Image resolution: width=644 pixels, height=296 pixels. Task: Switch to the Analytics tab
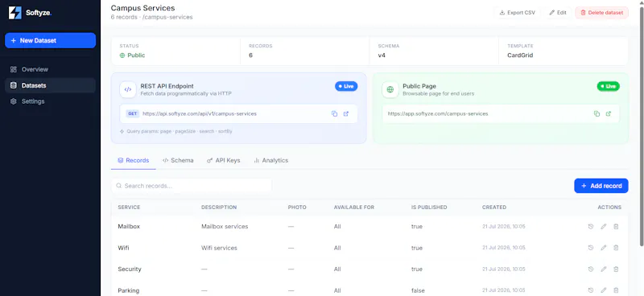(x=270, y=160)
